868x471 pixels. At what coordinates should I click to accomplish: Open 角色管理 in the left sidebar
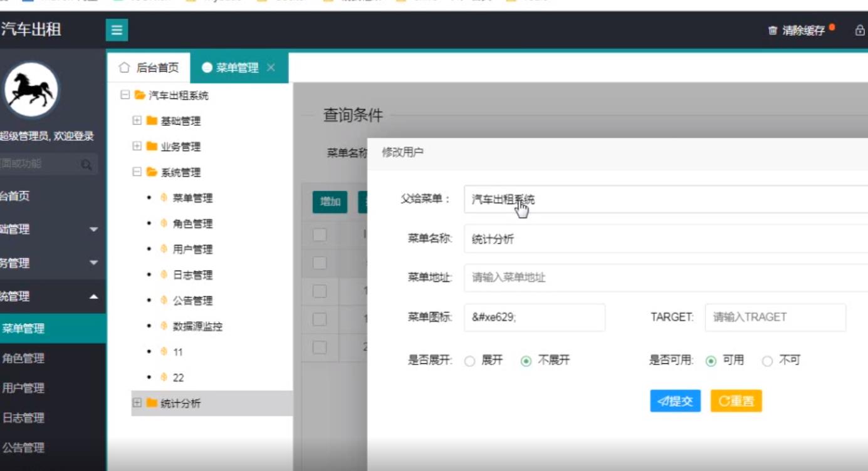[53, 359]
